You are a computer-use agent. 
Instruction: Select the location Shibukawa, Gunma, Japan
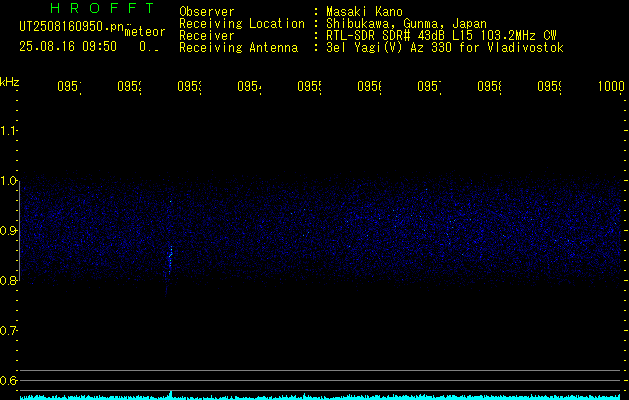[406, 24]
